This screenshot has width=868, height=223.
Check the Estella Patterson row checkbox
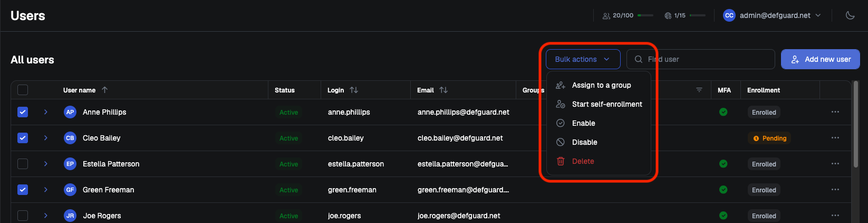23,164
